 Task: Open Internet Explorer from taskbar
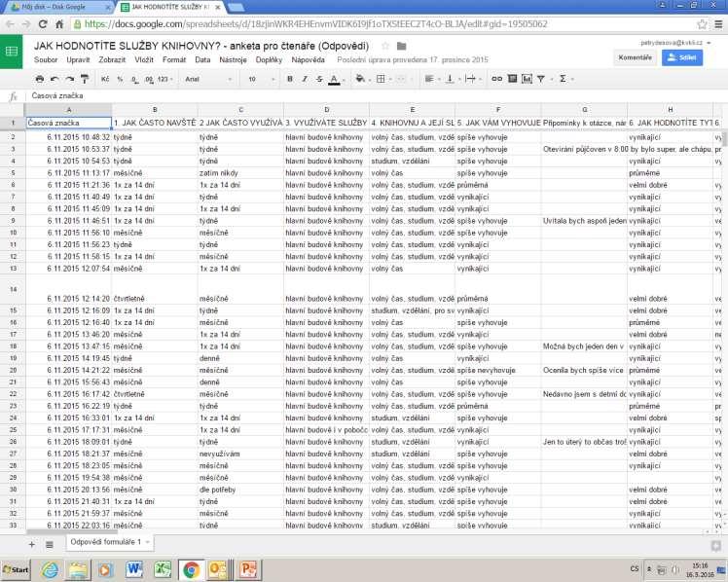50,569
